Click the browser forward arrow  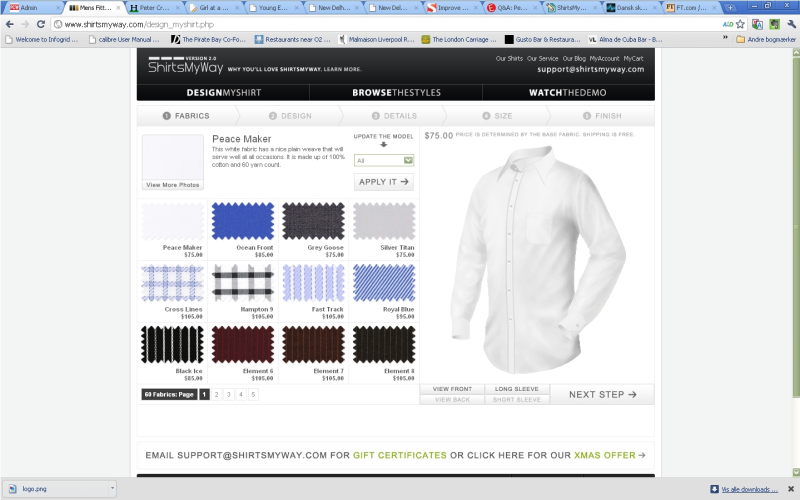(24, 24)
